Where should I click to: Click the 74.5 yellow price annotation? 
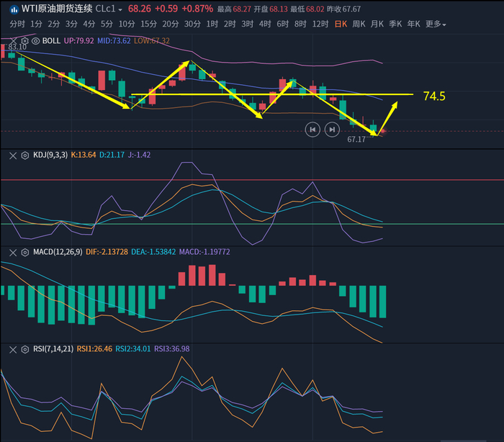(434, 96)
